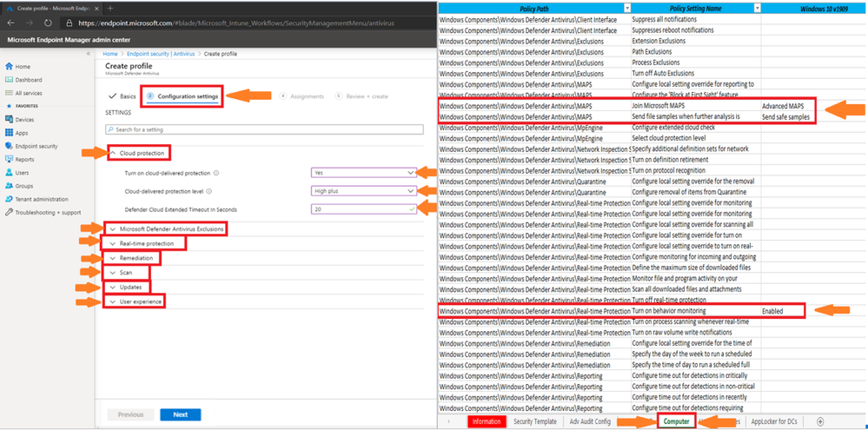
Task: Follow Endpoint security | Antivirus breadcrumb
Action: [161, 54]
